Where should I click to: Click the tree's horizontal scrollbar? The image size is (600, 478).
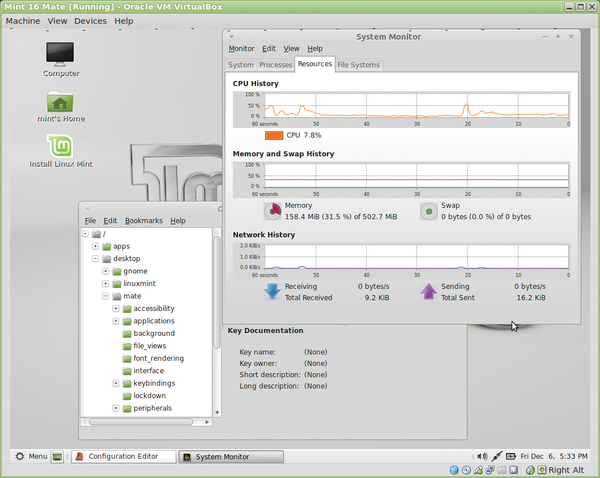tap(141, 422)
